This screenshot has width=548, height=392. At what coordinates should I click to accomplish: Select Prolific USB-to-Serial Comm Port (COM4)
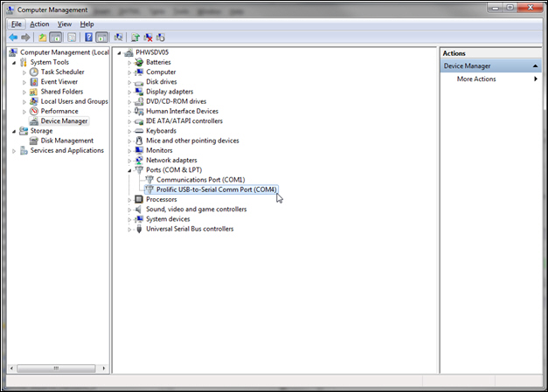215,189
